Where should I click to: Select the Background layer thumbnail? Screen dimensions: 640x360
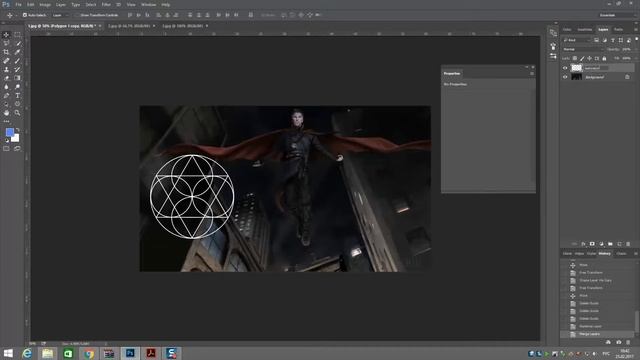click(576, 77)
